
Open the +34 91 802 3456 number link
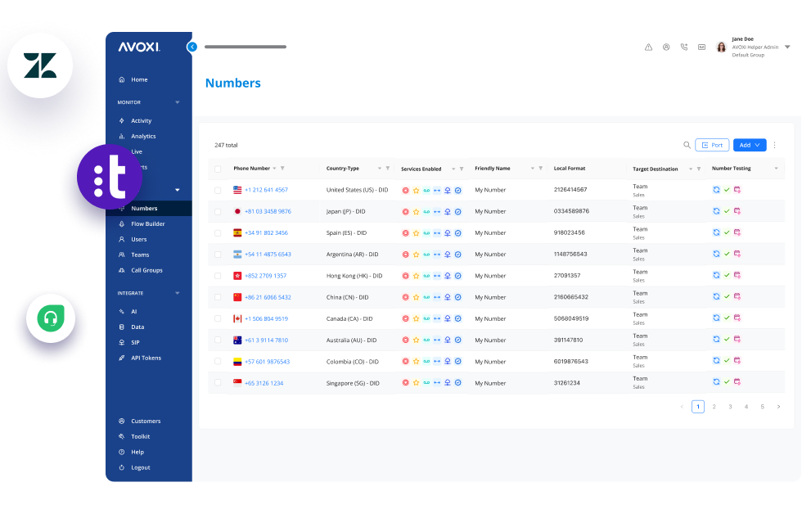(266, 233)
